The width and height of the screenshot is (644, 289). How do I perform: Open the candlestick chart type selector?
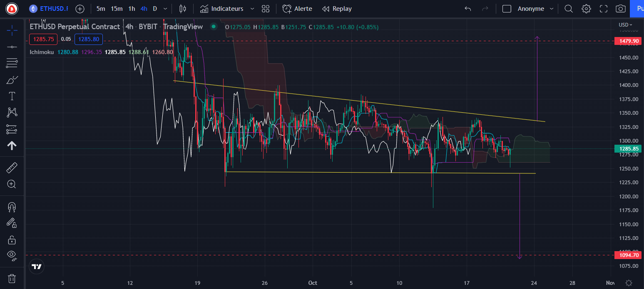click(182, 9)
